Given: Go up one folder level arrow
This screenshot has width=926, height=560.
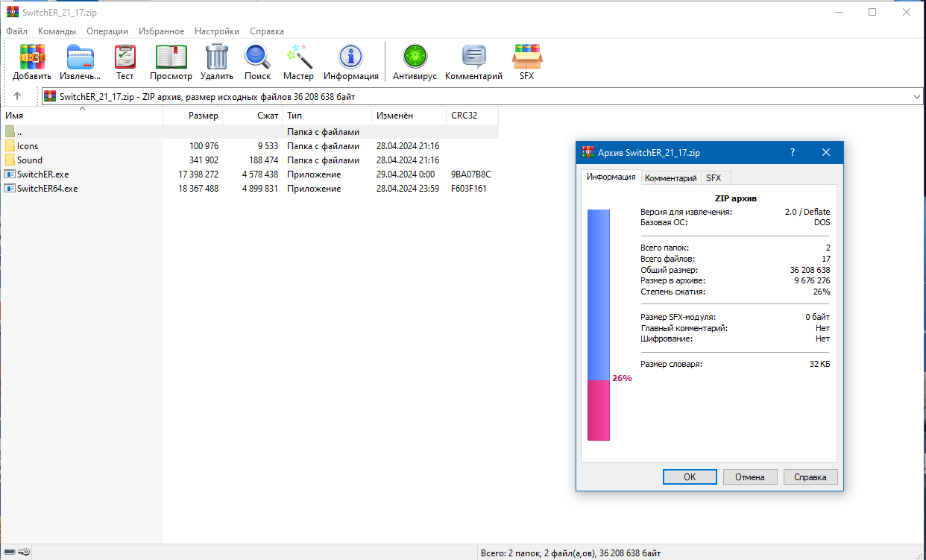Looking at the screenshot, I should 17,96.
